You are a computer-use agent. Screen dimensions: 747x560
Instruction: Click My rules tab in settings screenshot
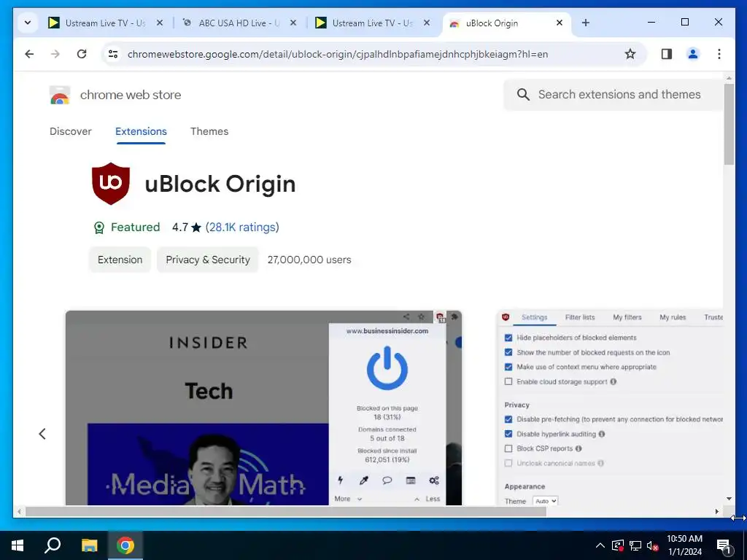point(673,317)
